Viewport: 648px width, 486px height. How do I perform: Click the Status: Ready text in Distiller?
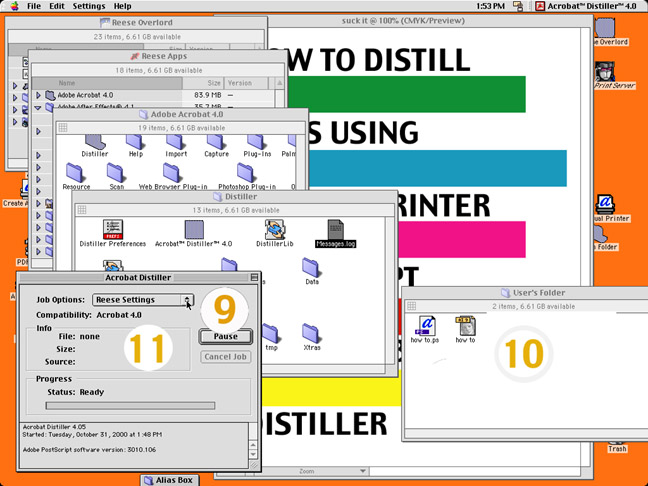(x=76, y=392)
